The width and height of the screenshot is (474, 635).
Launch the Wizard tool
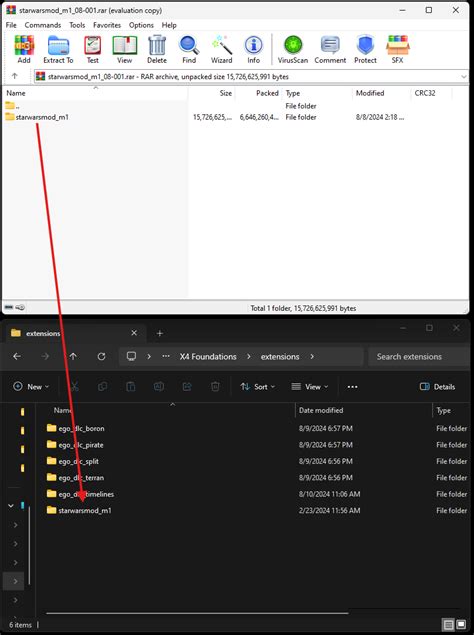point(221,49)
